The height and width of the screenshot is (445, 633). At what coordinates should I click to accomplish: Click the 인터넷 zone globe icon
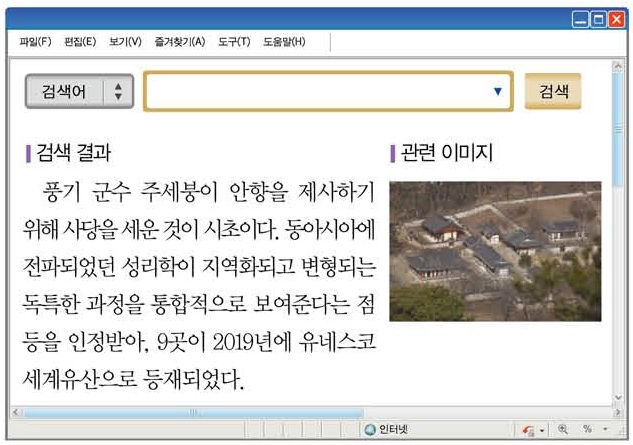(370, 430)
